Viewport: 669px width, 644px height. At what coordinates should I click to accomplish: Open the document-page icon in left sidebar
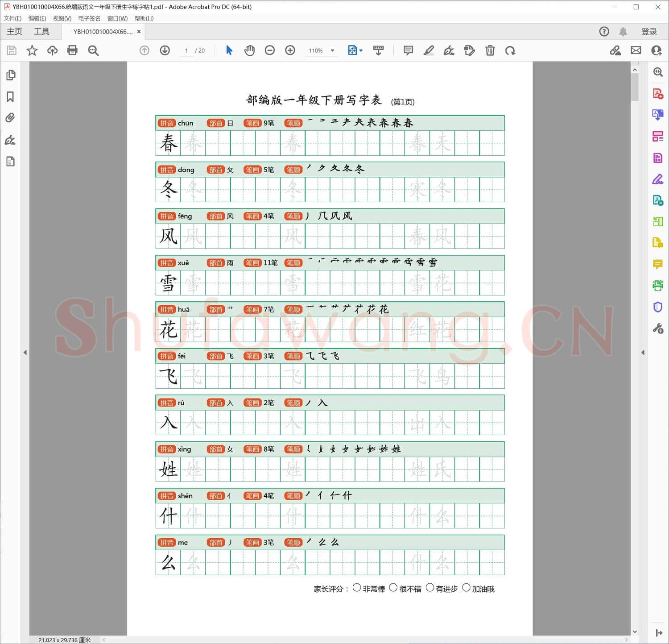[x=11, y=162]
